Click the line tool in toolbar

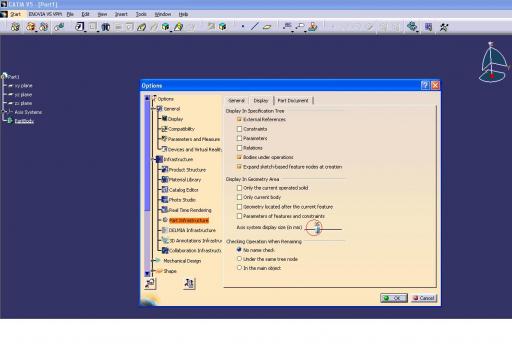pos(254,26)
